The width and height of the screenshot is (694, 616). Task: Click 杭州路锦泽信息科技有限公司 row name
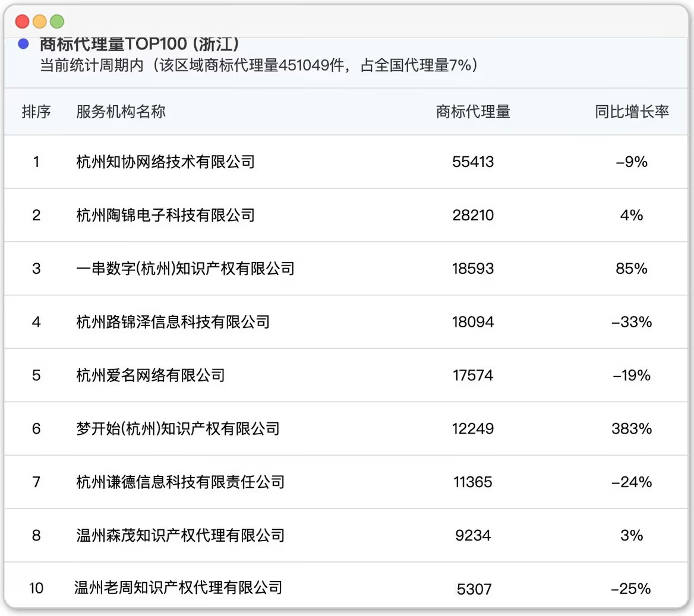pos(173,322)
